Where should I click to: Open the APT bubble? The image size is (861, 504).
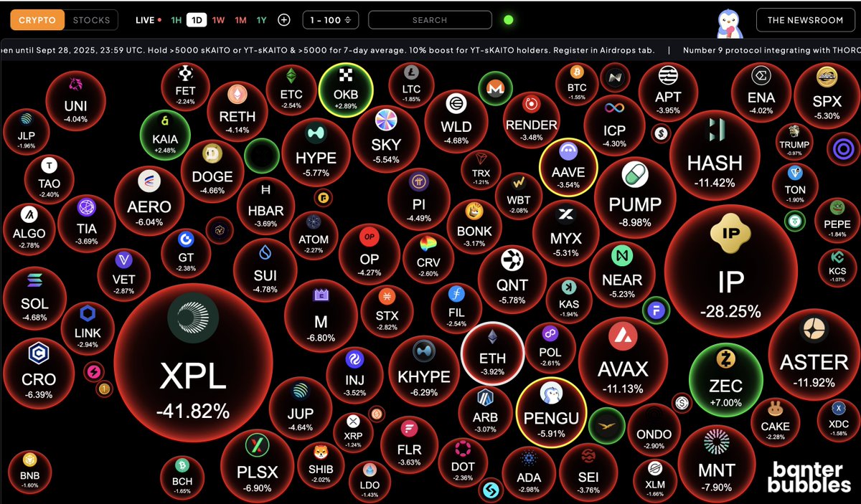668,92
